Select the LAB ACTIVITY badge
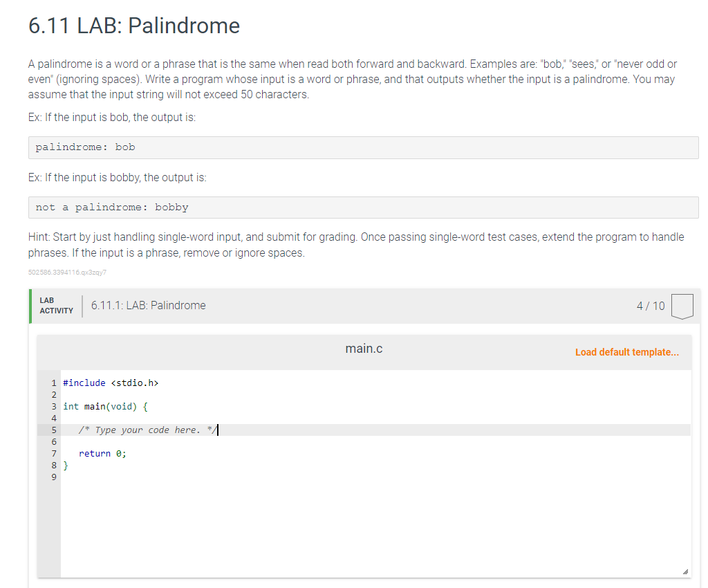The width and height of the screenshot is (708, 588). tap(55, 306)
